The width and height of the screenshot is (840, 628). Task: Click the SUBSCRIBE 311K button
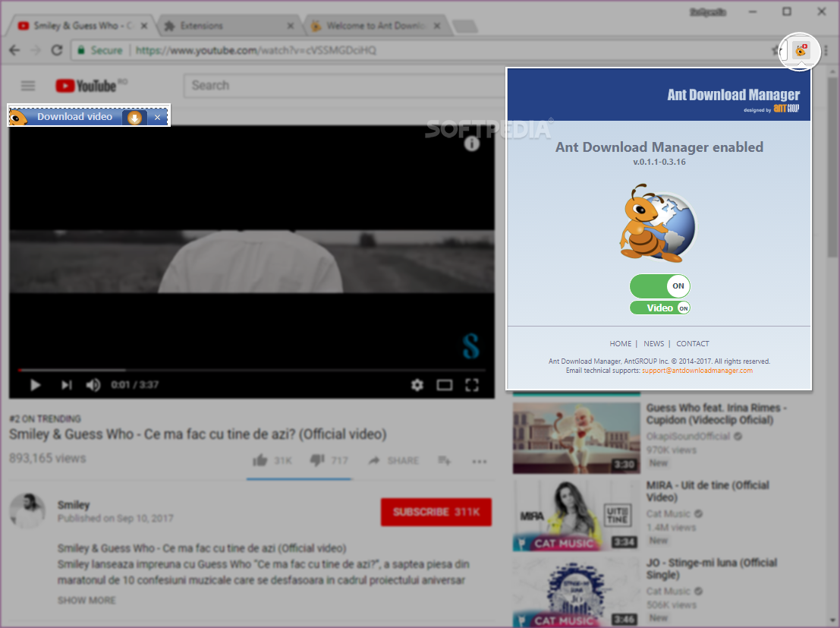point(436,512)
